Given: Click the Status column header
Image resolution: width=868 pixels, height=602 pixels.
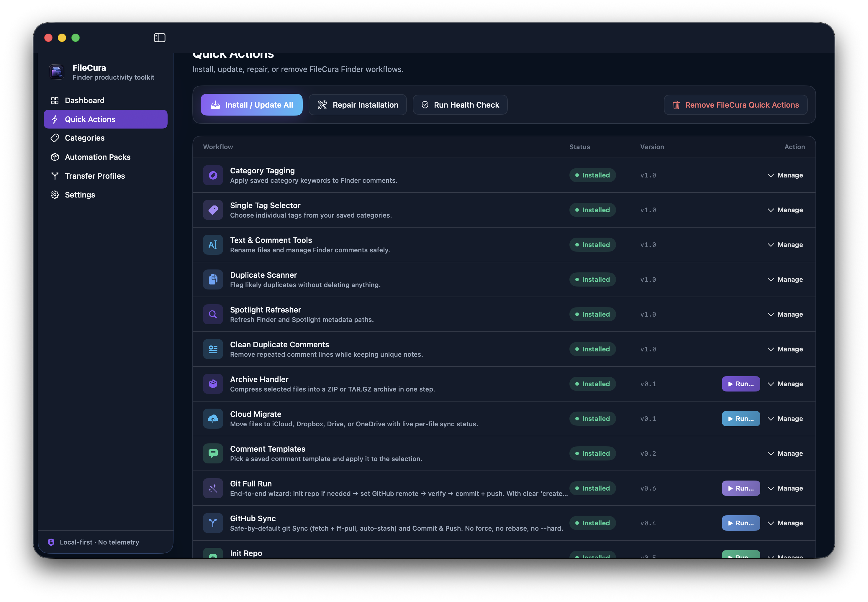Looking at the screenshot, I should [x=579, y=147].
